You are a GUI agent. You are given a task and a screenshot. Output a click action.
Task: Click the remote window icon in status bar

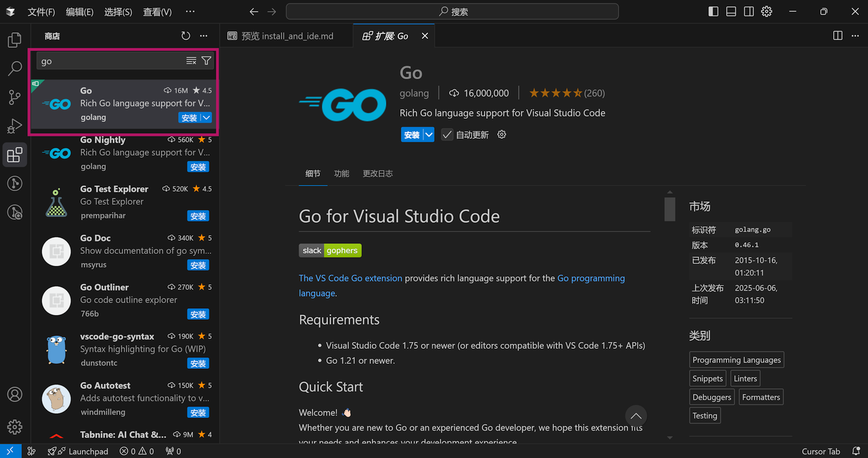point(10,451)
